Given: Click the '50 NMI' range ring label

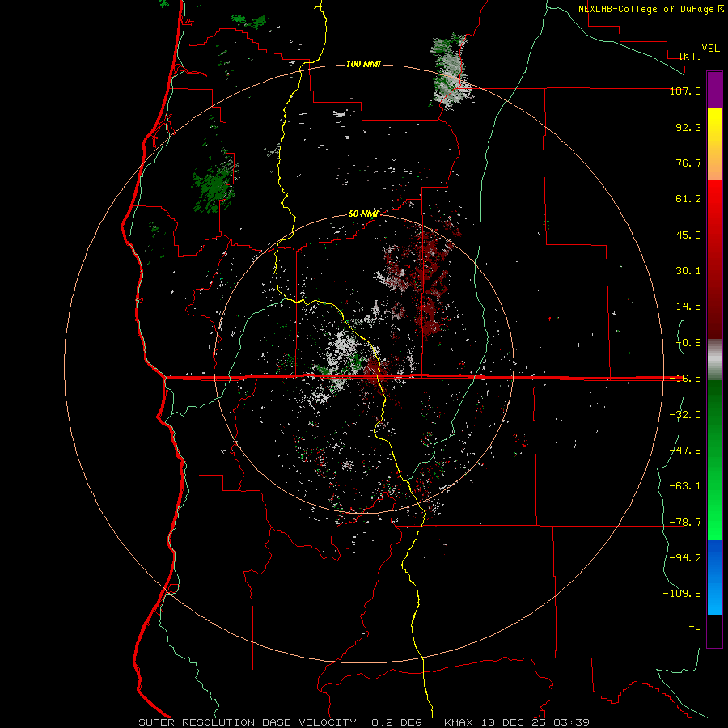Looking at the screenshot, I should (x=363, y=214).
